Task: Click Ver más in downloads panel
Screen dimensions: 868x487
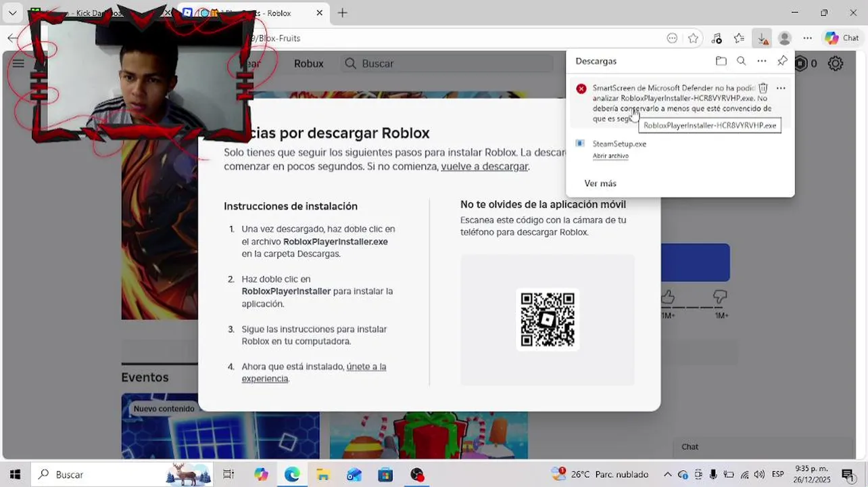Action: point(600,183)
